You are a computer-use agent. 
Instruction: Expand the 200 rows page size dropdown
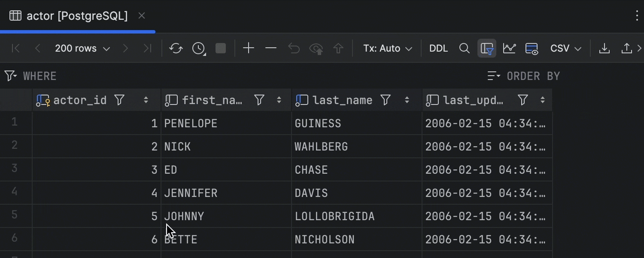(x=82, y=49)
